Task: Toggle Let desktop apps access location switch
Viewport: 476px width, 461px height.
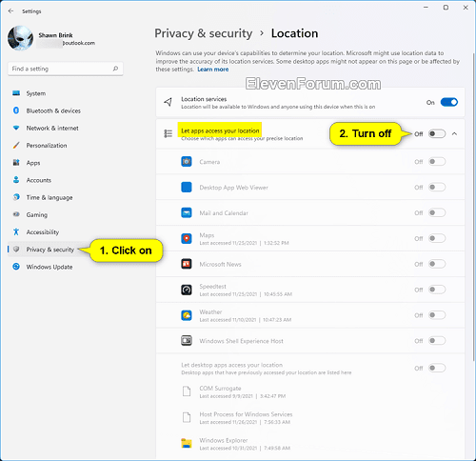Action: (437, 368)
